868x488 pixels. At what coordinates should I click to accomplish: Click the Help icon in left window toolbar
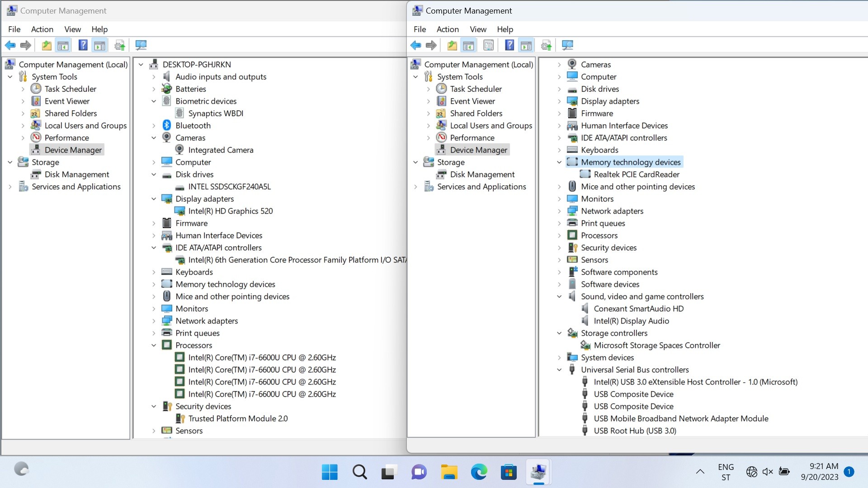click(83, 45)
